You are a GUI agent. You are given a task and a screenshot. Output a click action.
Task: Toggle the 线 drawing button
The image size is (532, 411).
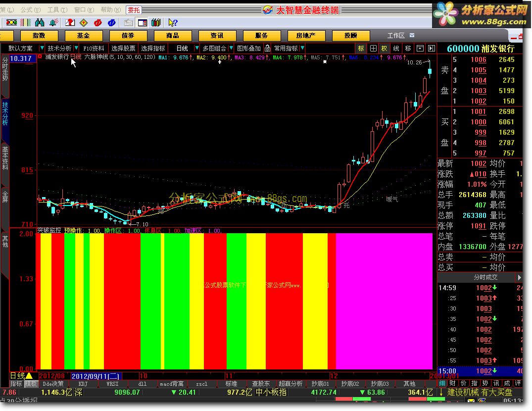396,49
